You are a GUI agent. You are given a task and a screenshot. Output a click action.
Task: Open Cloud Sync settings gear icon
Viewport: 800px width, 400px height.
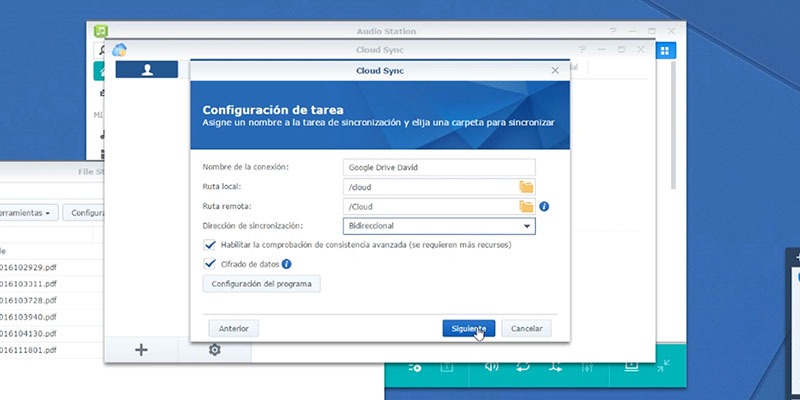[215, 349]
